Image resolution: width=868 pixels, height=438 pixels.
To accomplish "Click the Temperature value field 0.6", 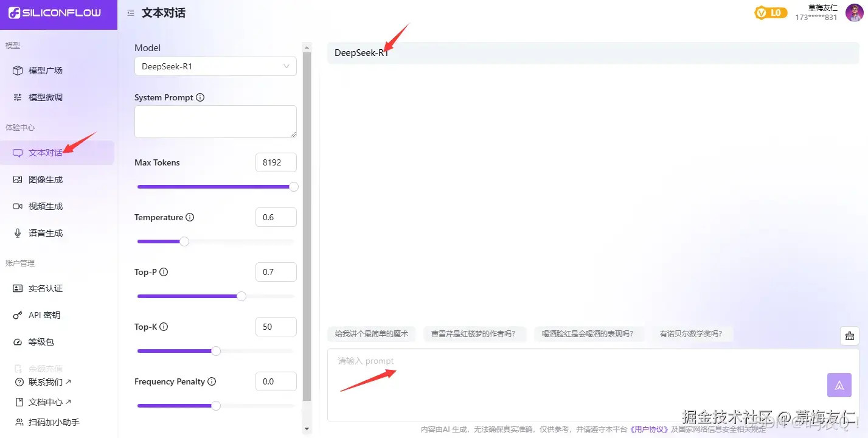I will pyautogui.click(x=276, y=217).
